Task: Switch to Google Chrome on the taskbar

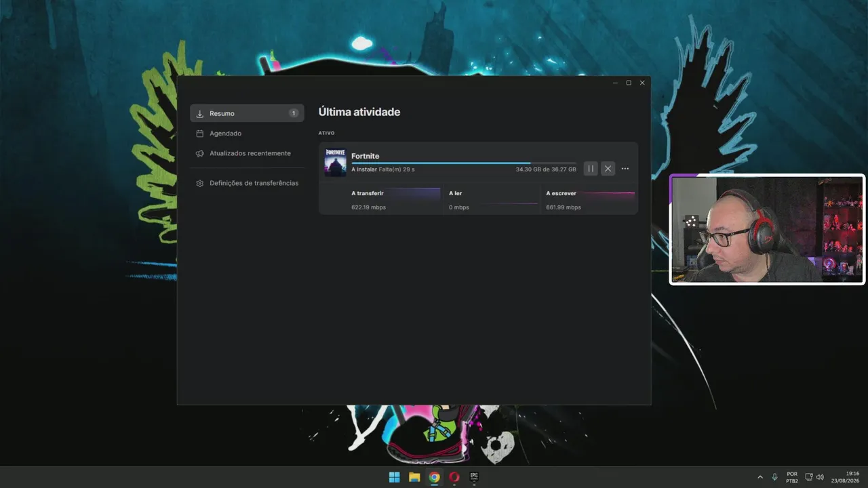Action: [x=434, y=477]
